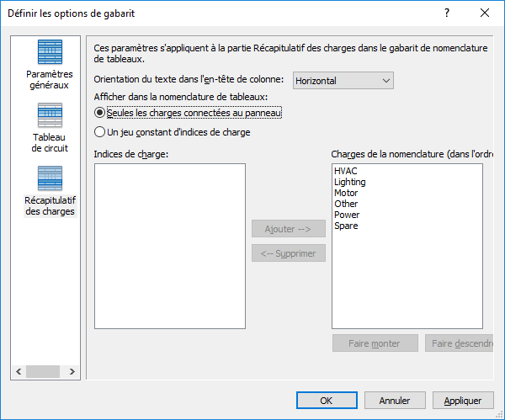Select HVAC in the load list

pyautogui.click(x=346, y=171)
